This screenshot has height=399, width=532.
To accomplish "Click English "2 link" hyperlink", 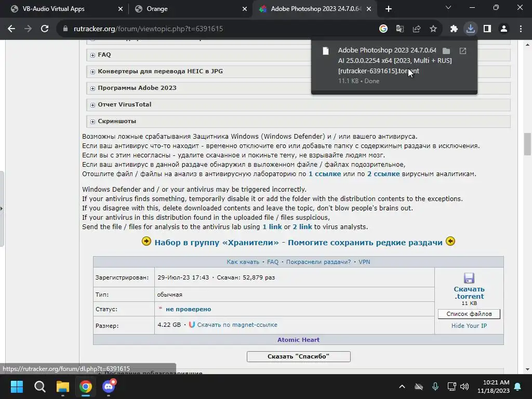I will click(302, 227).
